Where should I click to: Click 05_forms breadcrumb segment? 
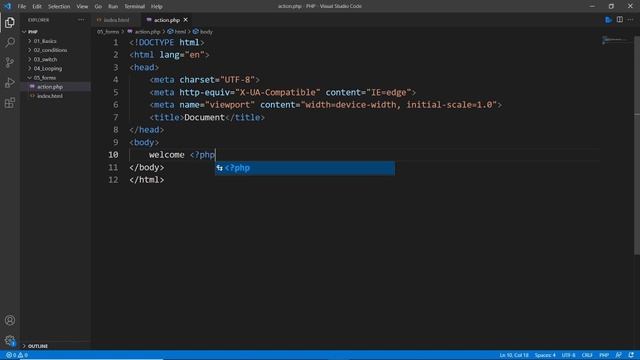108,31
